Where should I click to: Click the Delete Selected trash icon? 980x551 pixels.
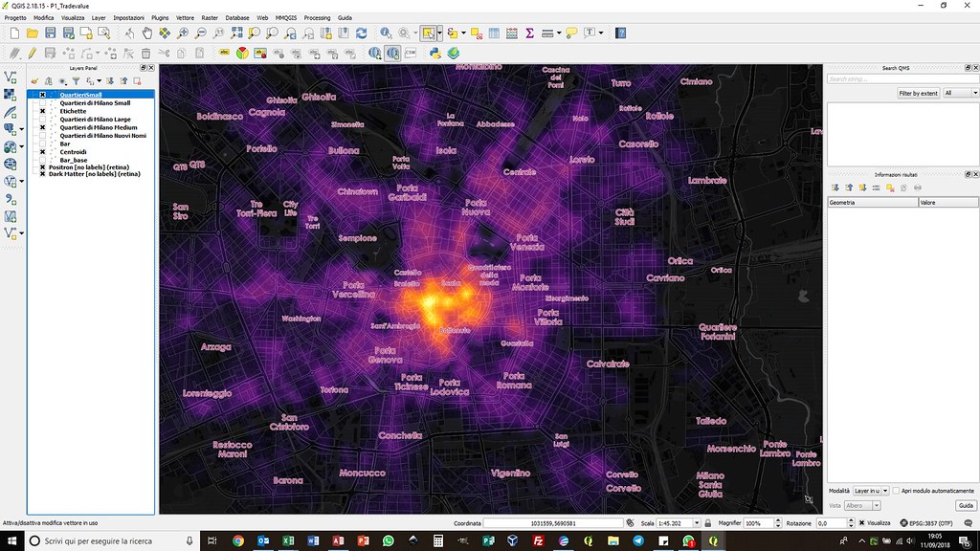[145, 54]
